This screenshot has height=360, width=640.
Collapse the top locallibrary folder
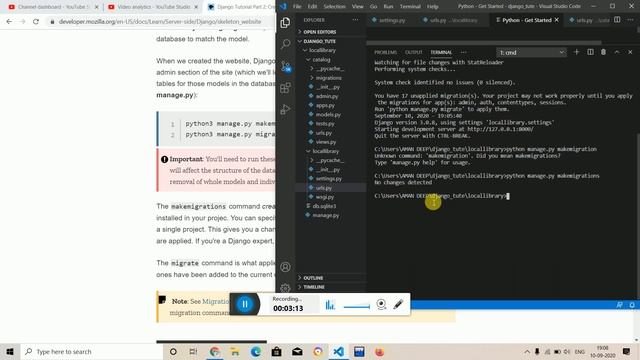pos(322,50)
